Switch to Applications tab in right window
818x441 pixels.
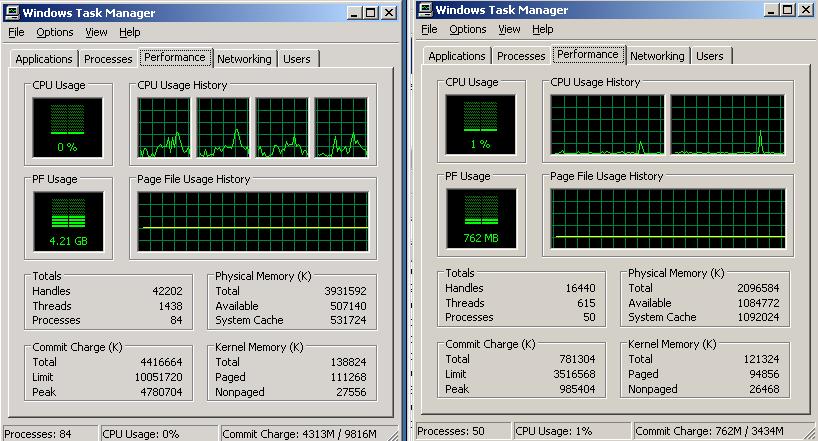coord(457,56)
